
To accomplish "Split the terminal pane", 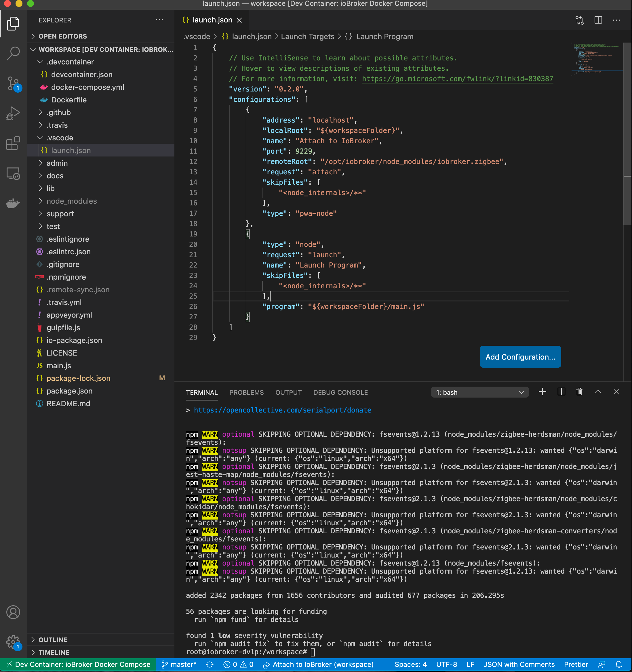I will coord(561,392).
